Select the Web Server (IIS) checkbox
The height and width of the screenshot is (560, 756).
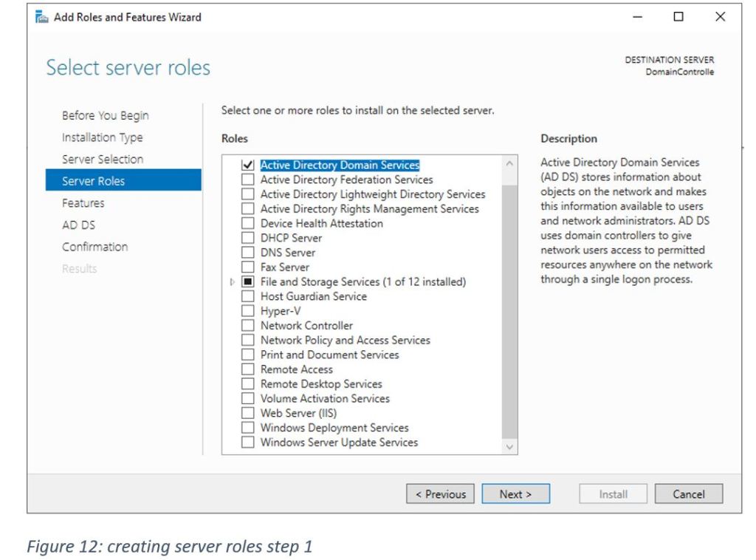pyautogui.click(x=247, y=413)
